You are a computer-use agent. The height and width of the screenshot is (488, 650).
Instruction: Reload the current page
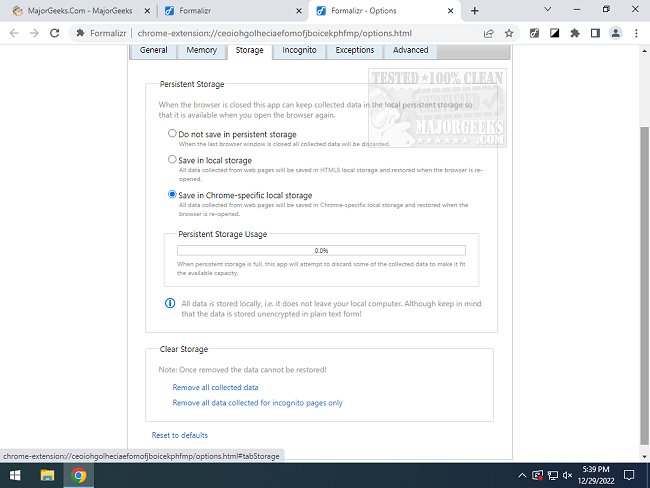click(x=55, y=33)
